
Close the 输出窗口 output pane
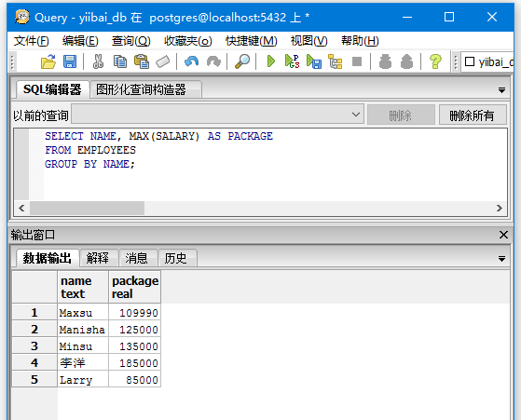(503, 235)
